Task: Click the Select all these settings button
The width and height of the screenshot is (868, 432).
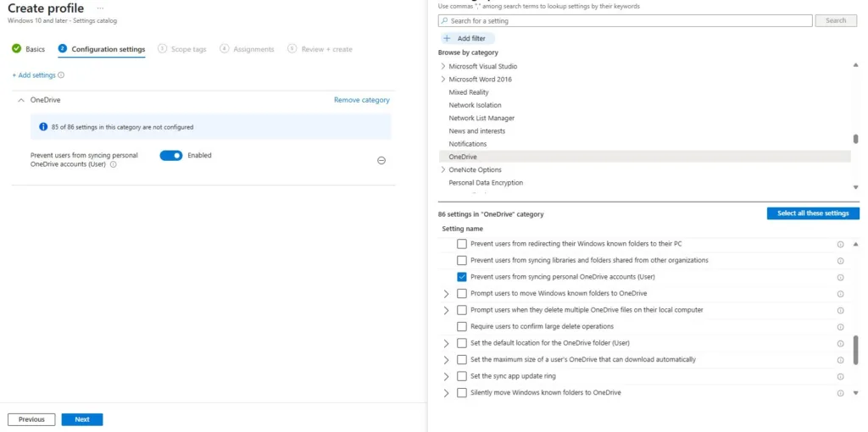Action: pos(813,213)
